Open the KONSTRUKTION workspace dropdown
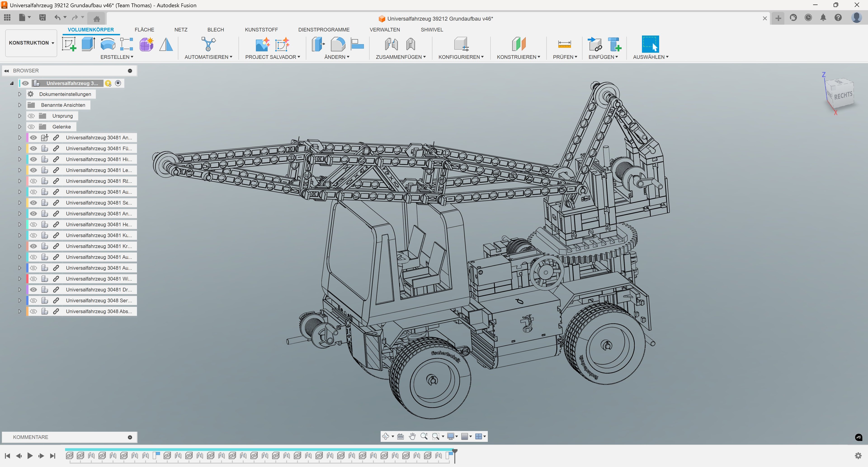 31,43
